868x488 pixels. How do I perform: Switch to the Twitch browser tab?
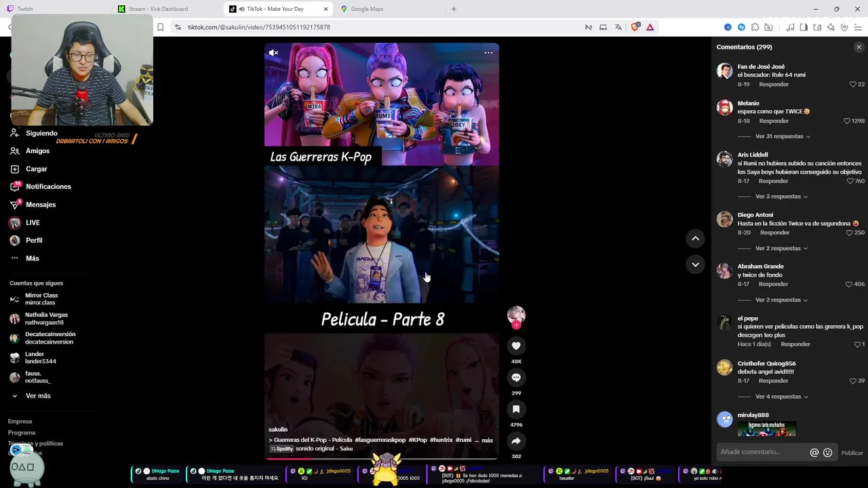pos(56,9)
